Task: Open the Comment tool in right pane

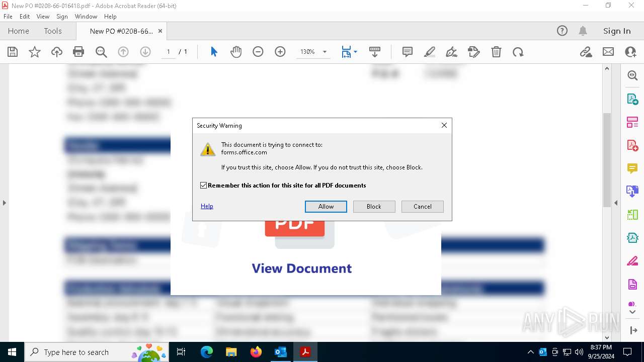Action: [632, 168]
